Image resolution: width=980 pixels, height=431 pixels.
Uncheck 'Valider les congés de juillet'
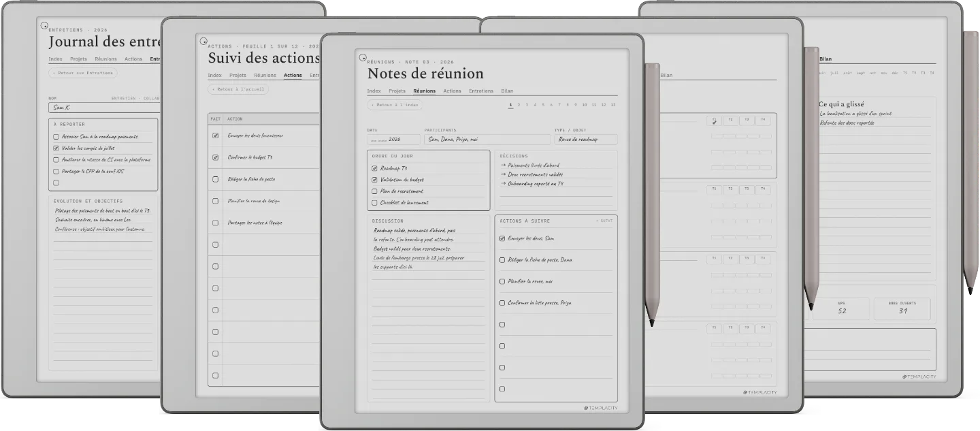point(56,148)
